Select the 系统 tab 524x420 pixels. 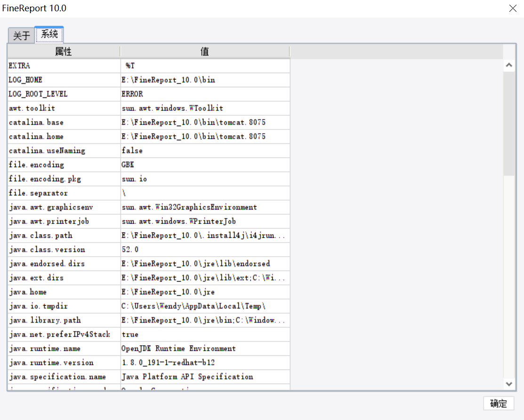tap(49, 34)
